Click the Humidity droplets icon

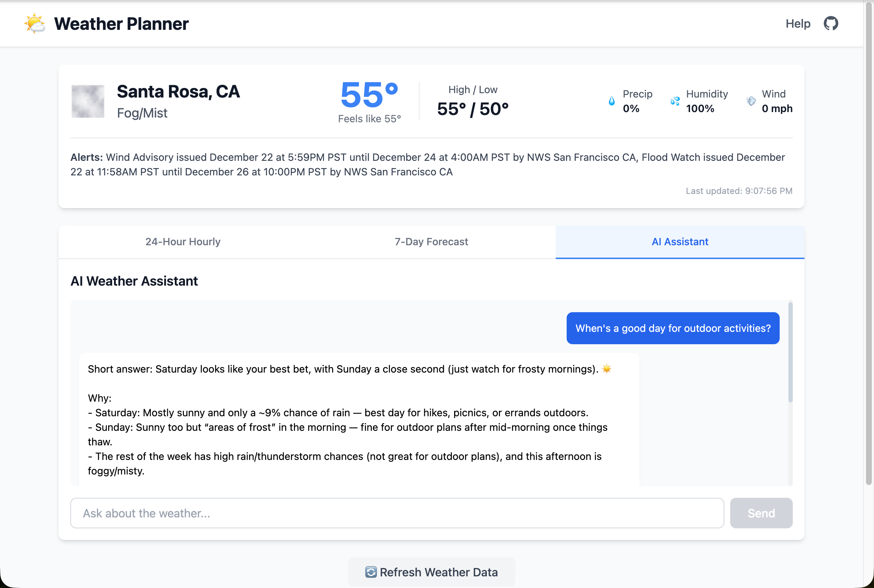[x=675, y=101]
